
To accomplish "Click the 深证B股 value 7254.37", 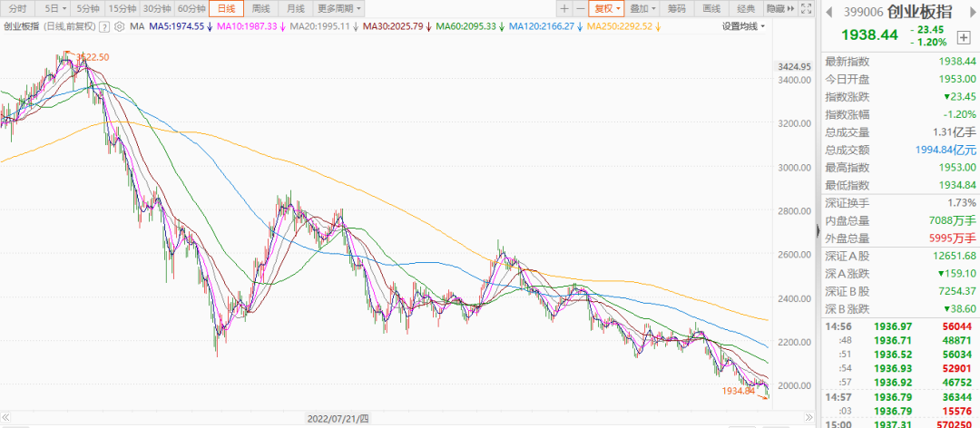I will [x=957, y=290].
